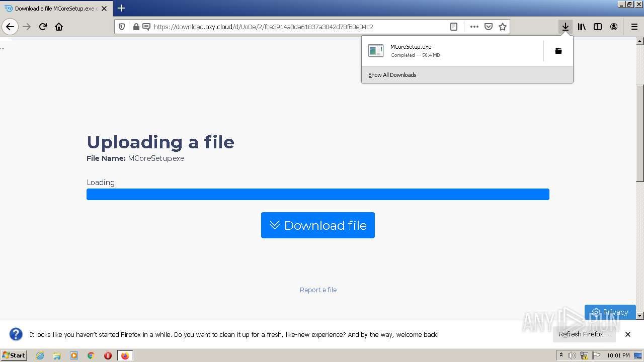Open the Library icon
The height and width of the screenshot is (362, 644).
coord(582,27)
